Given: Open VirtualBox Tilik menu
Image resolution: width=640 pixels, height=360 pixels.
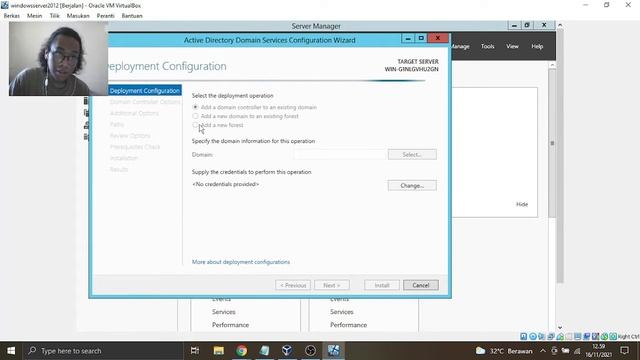Looking at the screenshot, I should 55,16.
